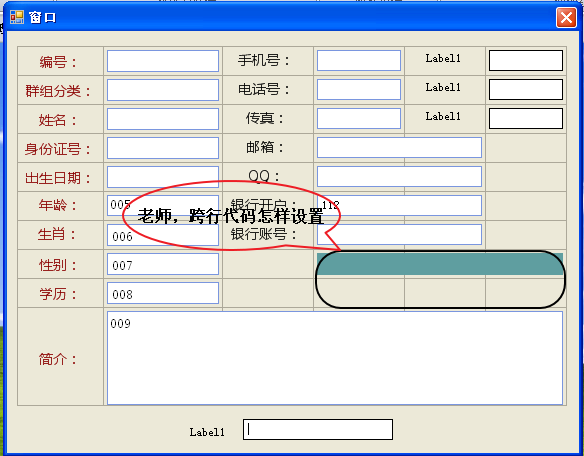Select the first black-bordered Label1 box
584x456 pixels.
pos(526,60)
